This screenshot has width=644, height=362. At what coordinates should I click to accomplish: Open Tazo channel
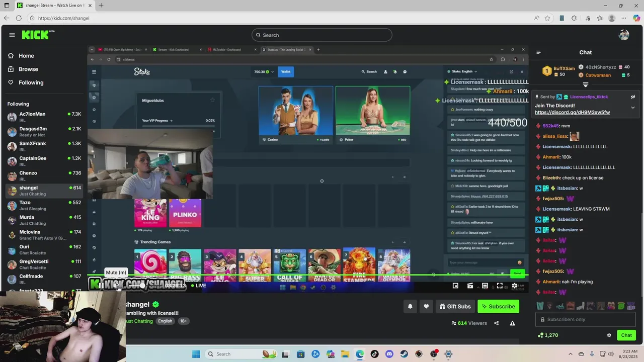44,206
